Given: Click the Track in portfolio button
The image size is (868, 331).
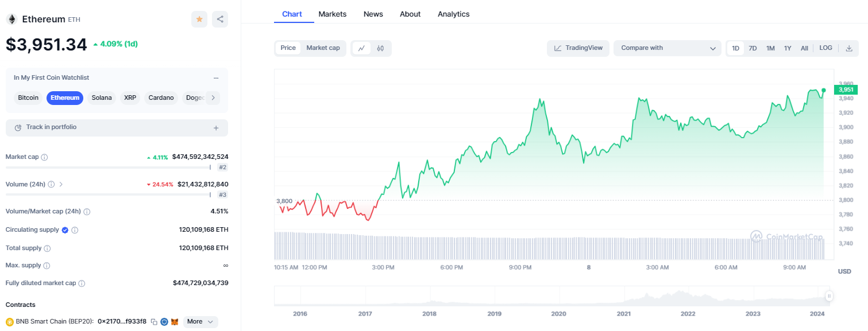Looking at the screenshot, I should 117,128.
